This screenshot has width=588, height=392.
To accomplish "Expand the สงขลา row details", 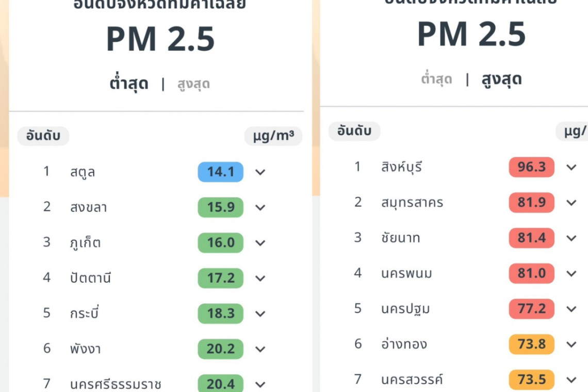I will click(x=260, y=207).
